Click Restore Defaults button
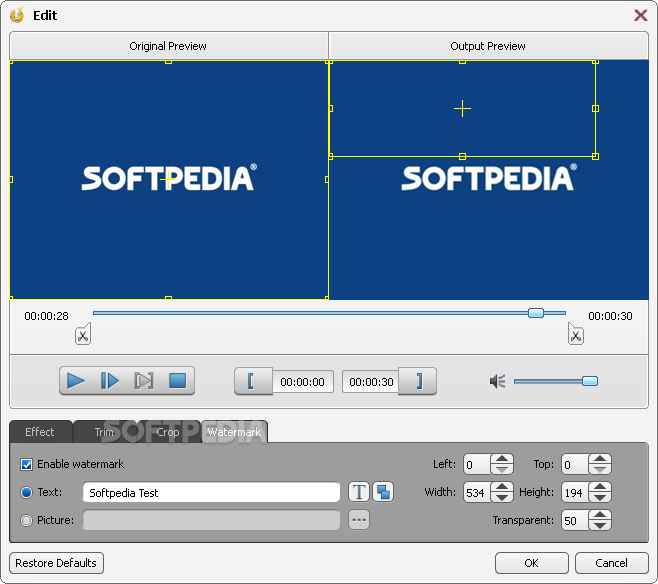The image size is (658, 584). 56,563
